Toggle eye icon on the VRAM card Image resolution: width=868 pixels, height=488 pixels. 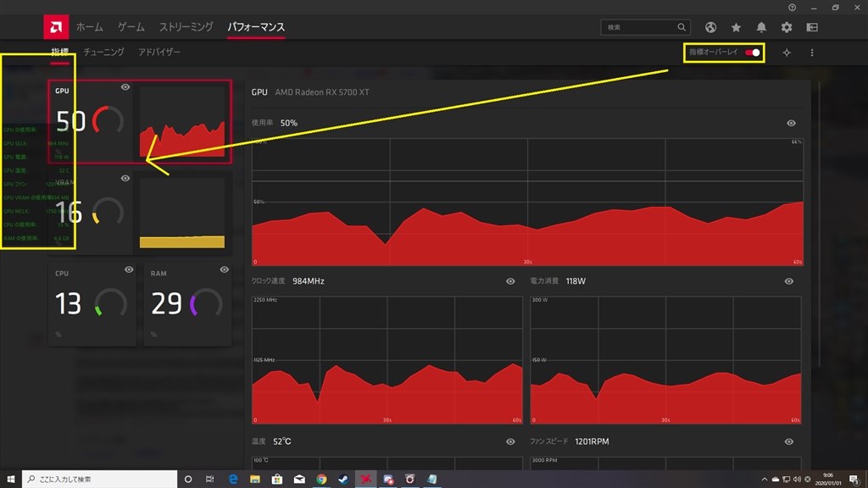pos(125,178)
